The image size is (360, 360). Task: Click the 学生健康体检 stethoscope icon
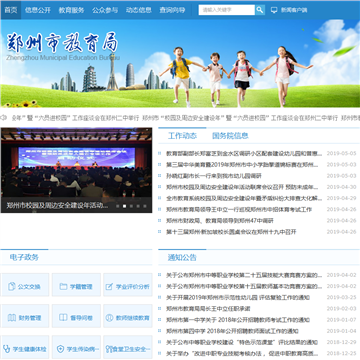pyautogui.click(x=6, y=349)
